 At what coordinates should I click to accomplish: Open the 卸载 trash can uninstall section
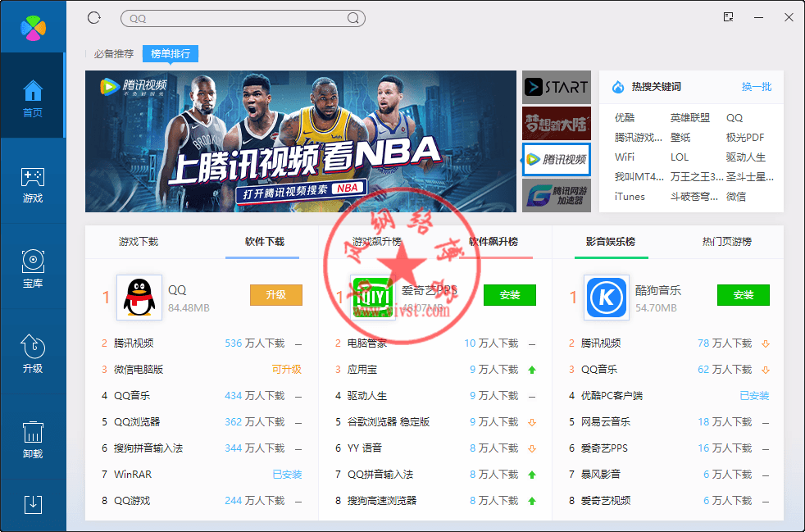click(x=33, y=439)
